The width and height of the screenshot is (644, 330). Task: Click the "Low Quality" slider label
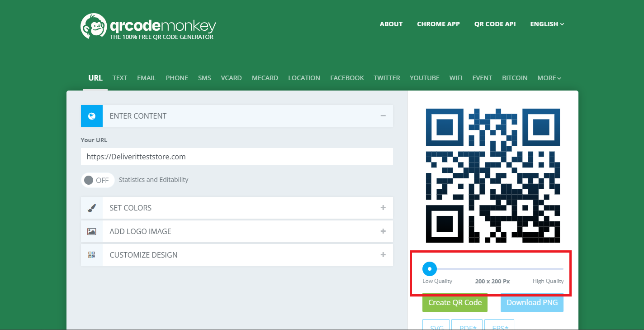tap(437, 281)
